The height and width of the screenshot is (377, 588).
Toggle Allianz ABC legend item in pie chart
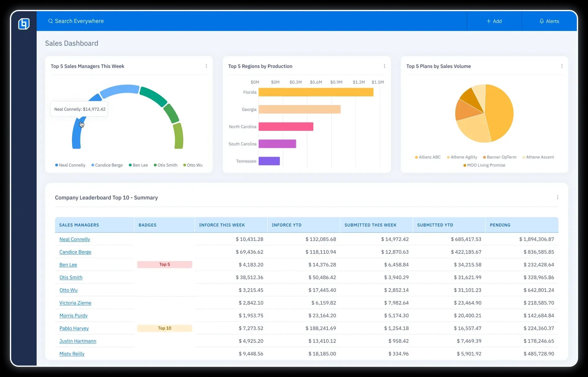tap(428, 157)
